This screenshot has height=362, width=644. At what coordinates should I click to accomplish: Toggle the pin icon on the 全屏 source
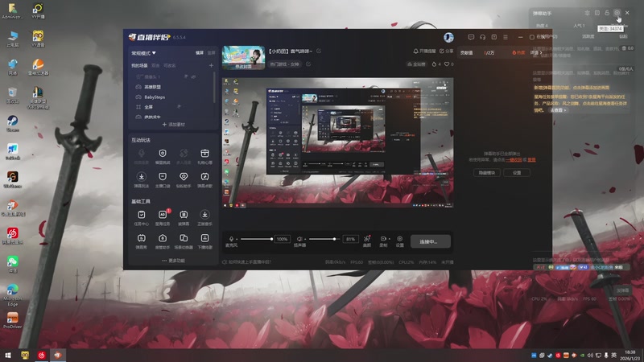click(179, 107)
